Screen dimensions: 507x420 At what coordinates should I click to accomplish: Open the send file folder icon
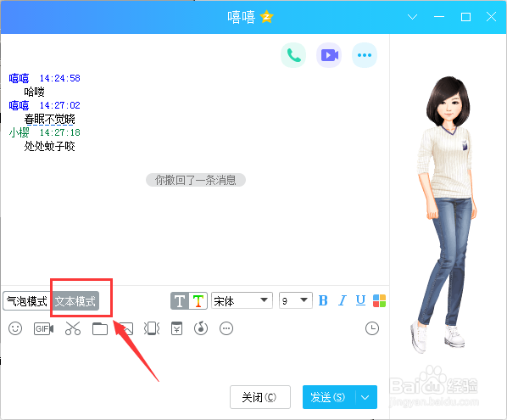[100, 328]
